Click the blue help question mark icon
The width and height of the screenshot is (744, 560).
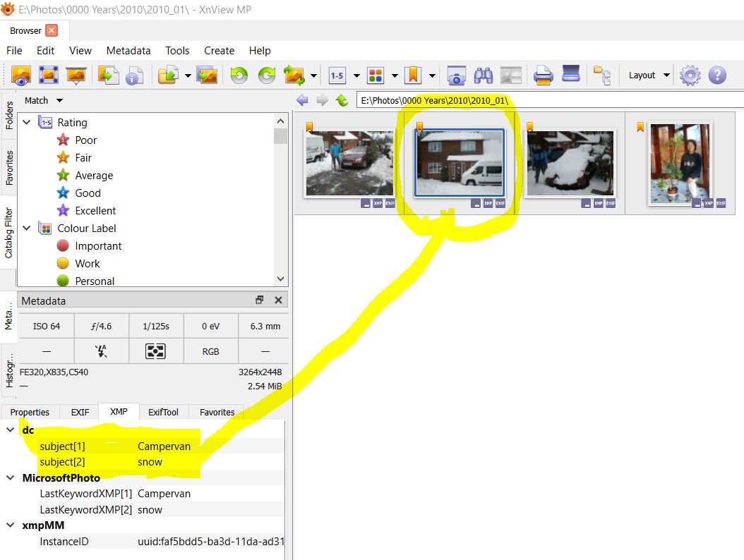pyautogui.click(x=716, y=75)
